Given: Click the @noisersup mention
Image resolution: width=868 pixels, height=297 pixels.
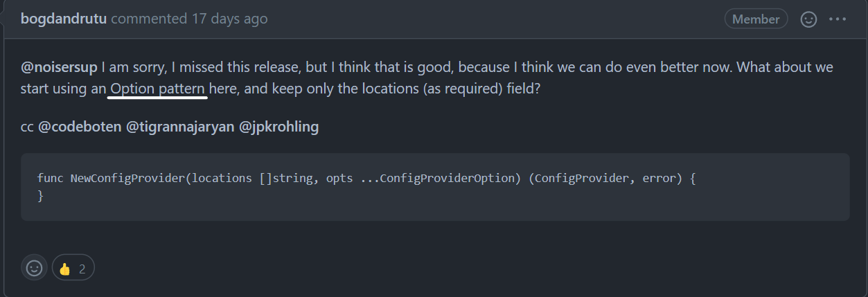Looking at the screenshot, I should [x=59, y=68].
